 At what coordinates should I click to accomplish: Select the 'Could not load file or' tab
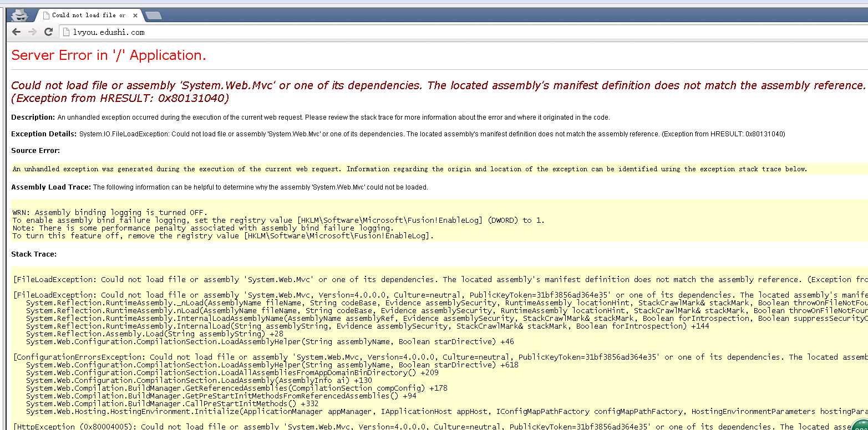point(89,16)
